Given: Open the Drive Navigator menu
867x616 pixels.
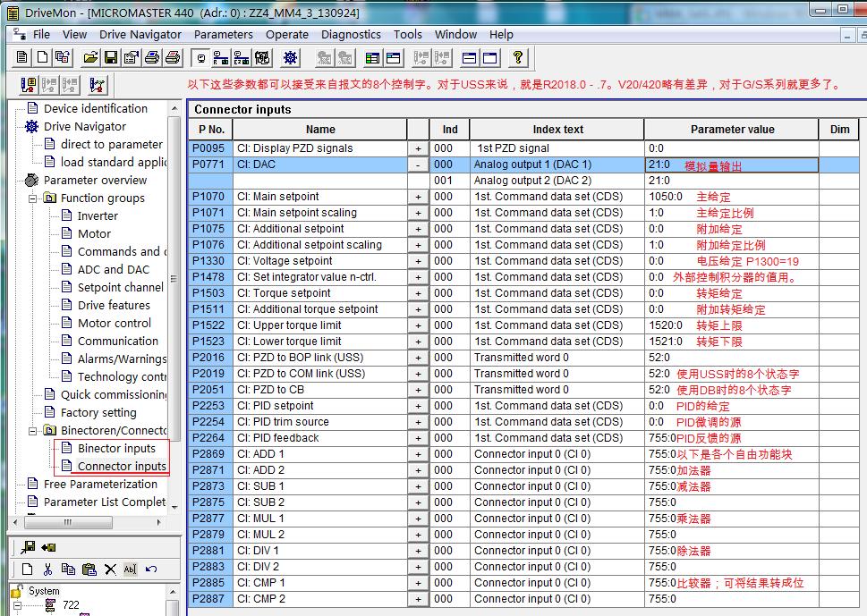Looking at the screenshot, I should tap(140, 34).
